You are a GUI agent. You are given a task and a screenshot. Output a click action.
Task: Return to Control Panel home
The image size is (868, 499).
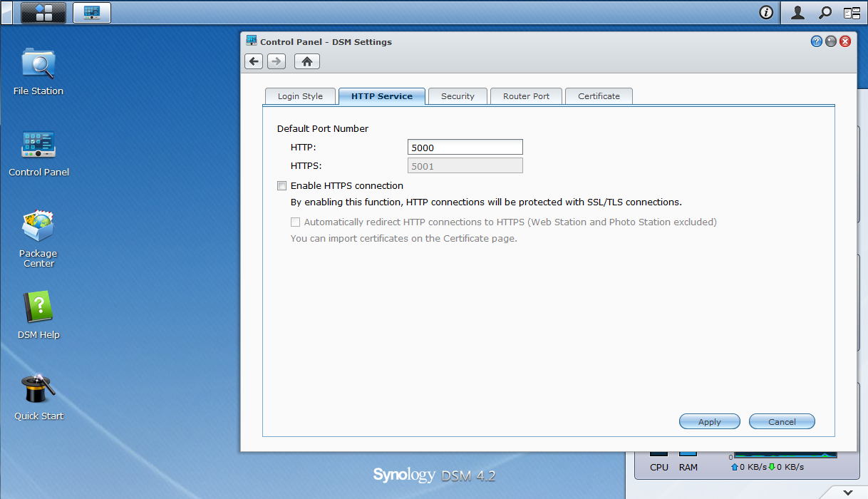click(307, 61)
